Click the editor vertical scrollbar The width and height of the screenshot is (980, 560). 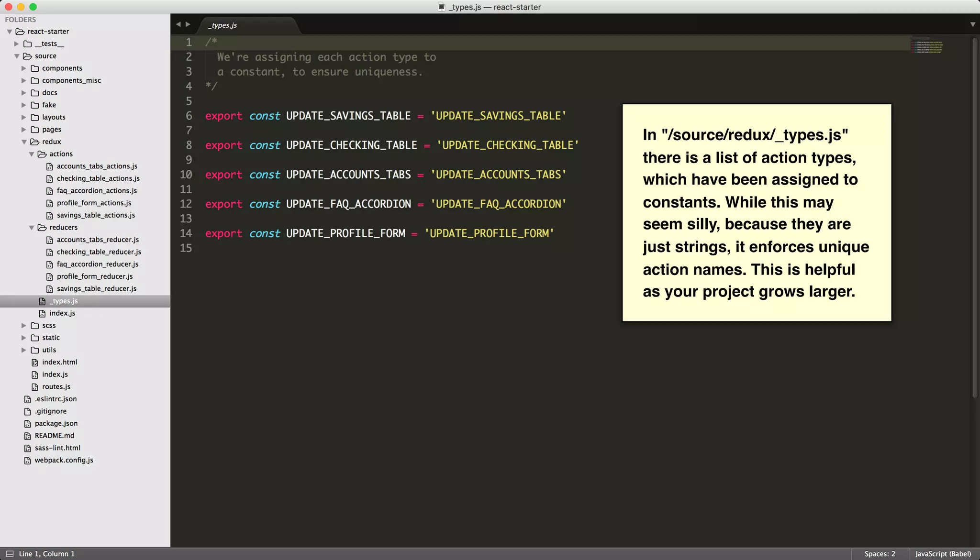coord(975,218)
